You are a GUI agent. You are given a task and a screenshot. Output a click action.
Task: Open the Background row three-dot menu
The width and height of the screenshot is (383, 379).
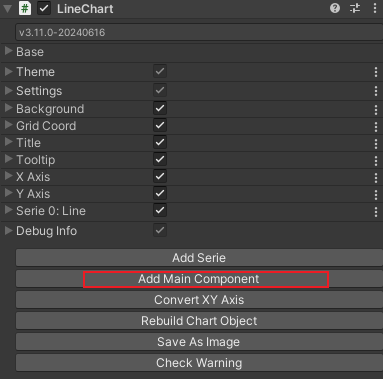(x=376, y=110)
